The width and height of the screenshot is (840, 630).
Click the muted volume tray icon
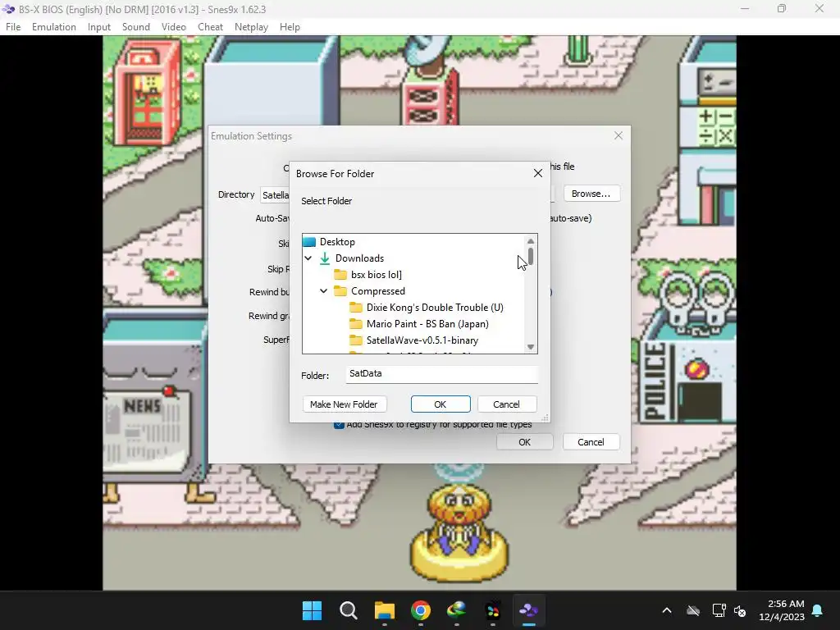[x=740, y=610]
